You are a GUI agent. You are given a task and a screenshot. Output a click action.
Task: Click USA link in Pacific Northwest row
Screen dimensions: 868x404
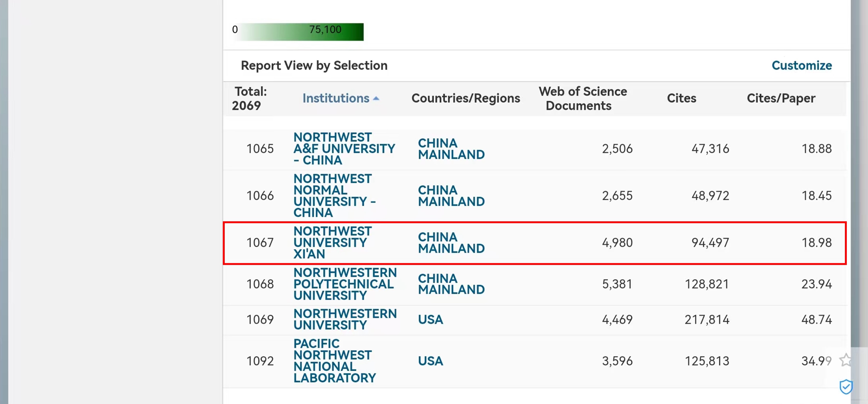[430, 361]
